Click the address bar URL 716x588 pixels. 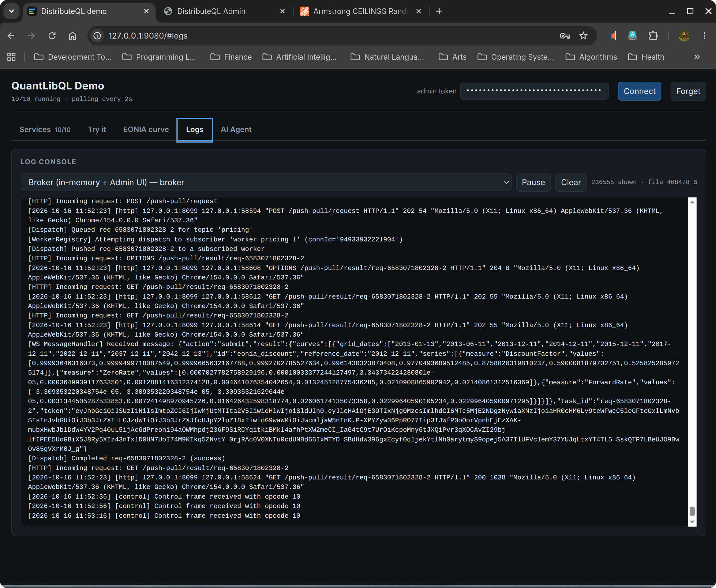point(148,35)
